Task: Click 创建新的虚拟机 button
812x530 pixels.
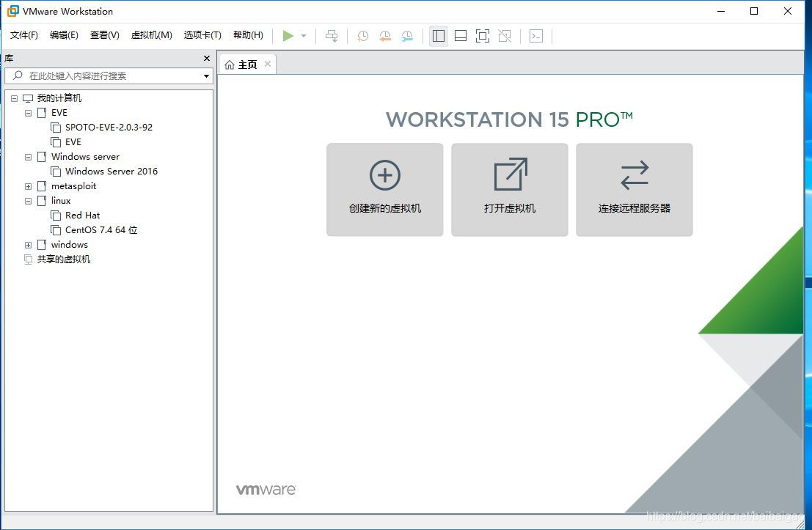Action: pyautogui.click(x=385, y=189)
